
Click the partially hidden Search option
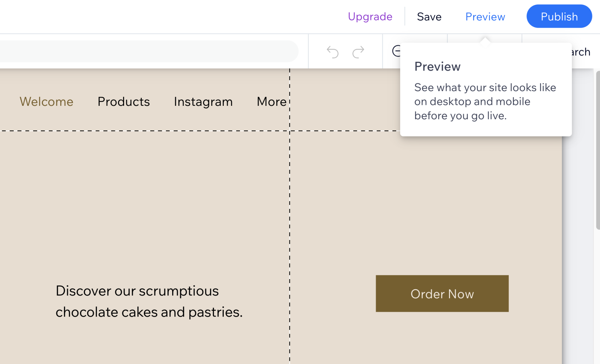click(581, 52)
